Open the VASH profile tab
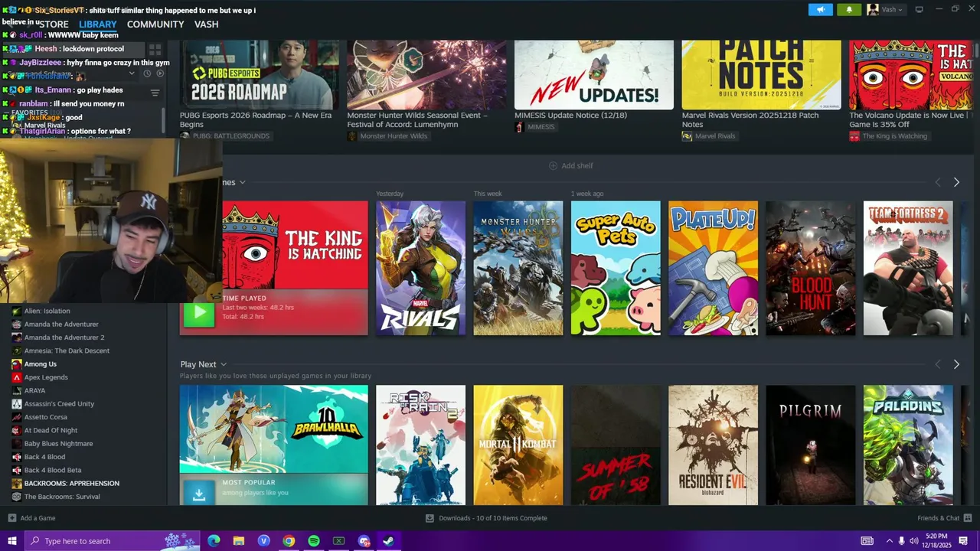This screenshot has width=980, height=551. point(207,24)
